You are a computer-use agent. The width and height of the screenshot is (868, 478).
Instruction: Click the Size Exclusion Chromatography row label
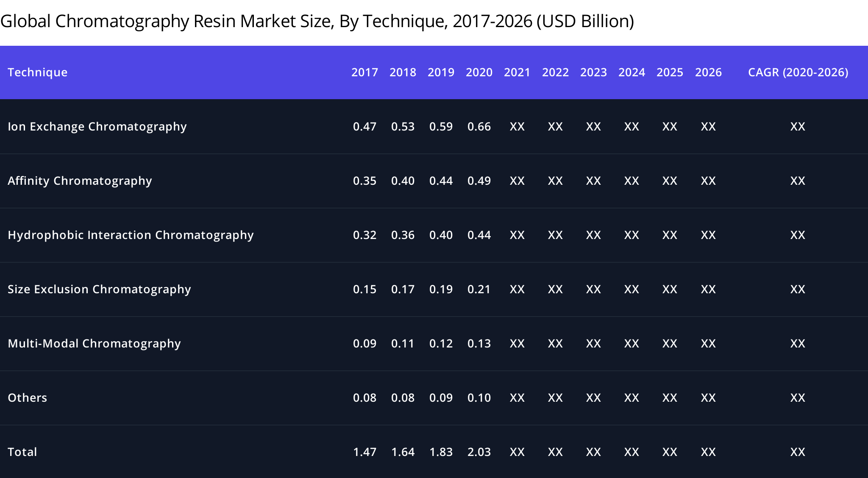99,289
